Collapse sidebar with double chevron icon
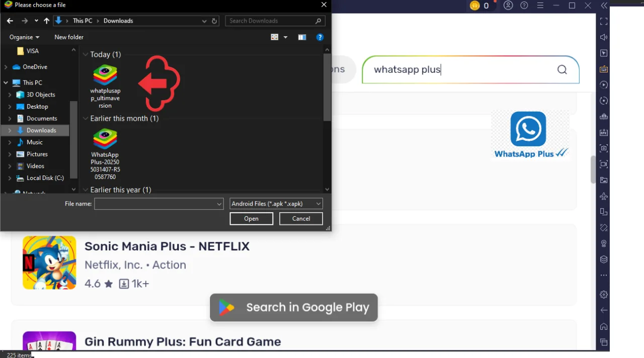The height and width of the screenshot is (358, 644). coord(604,6)
